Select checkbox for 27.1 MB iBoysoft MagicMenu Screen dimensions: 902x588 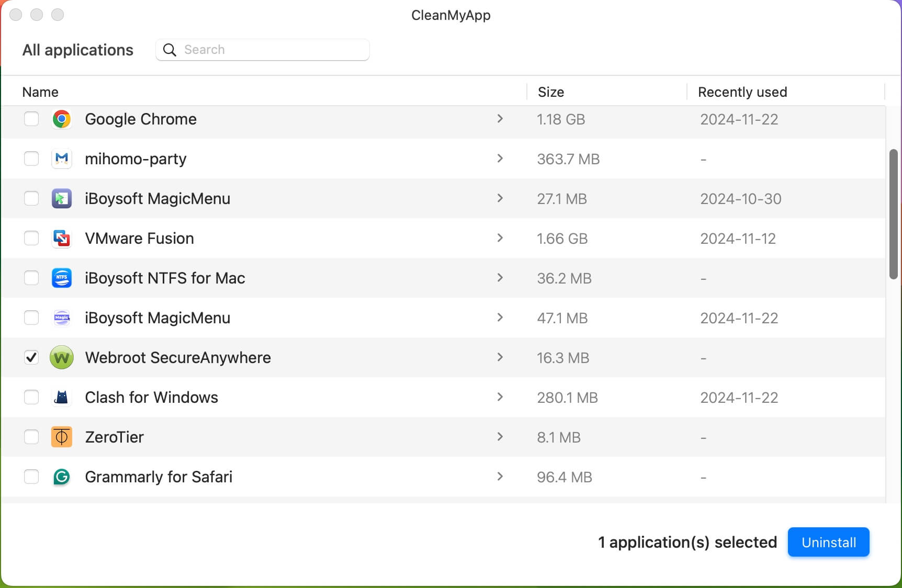click(31, 199)
